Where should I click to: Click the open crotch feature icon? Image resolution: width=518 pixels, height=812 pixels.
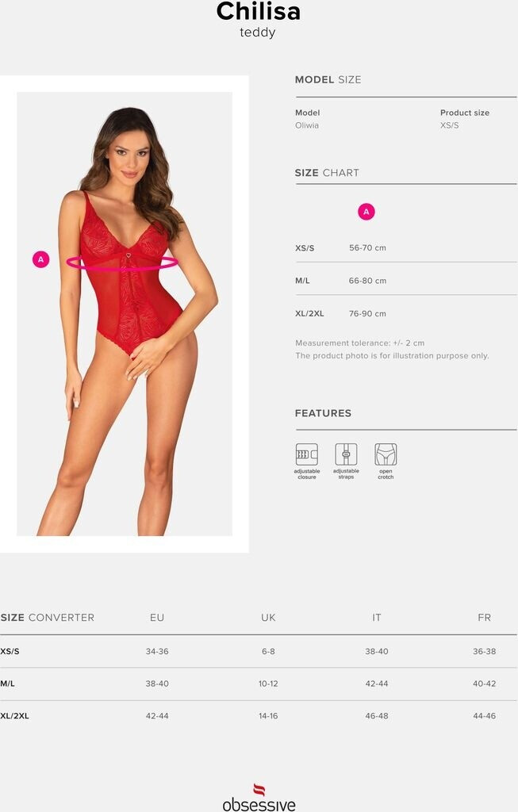coord(386,454)
